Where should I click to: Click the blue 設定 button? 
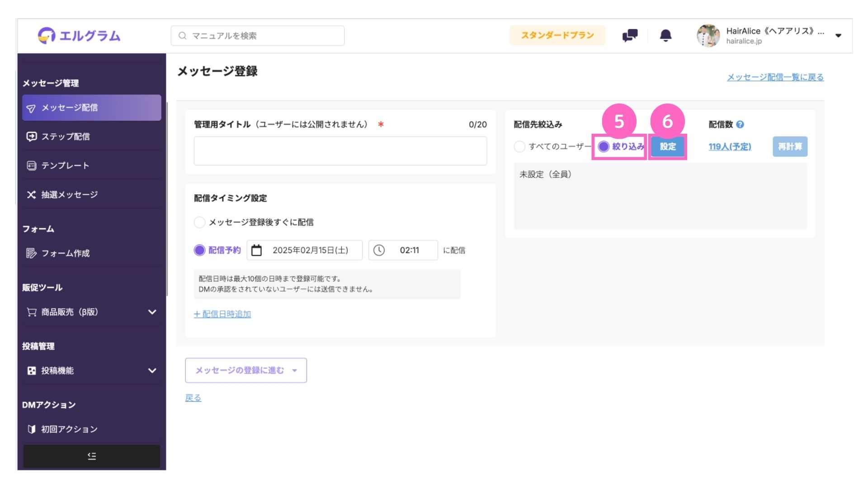point(668,146)
